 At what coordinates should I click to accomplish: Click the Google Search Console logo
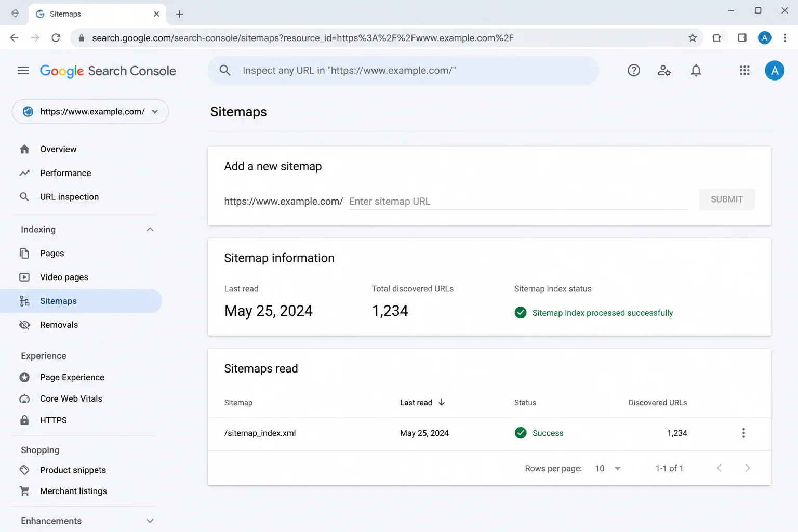[108, 71]
